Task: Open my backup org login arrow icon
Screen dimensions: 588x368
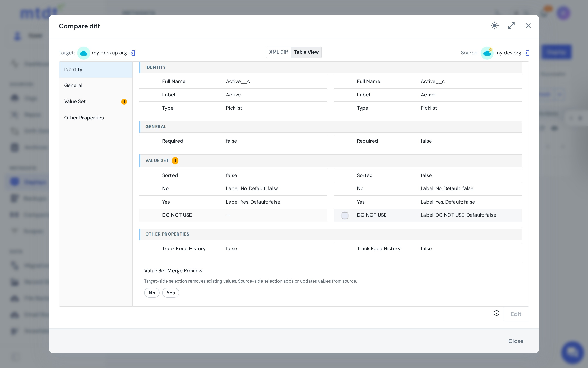Action: coord(132,53)
